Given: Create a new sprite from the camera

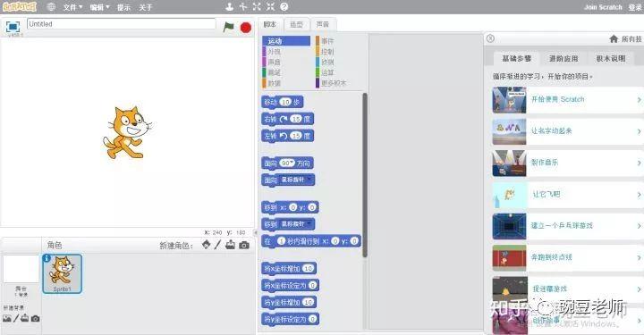Looking at the screenshot, I should tap(244, 245).
